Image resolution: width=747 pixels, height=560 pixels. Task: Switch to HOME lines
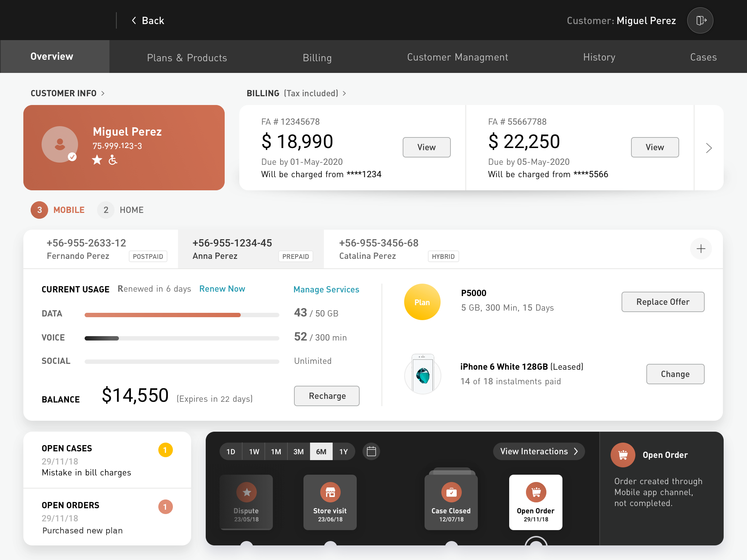pos(132,210)
